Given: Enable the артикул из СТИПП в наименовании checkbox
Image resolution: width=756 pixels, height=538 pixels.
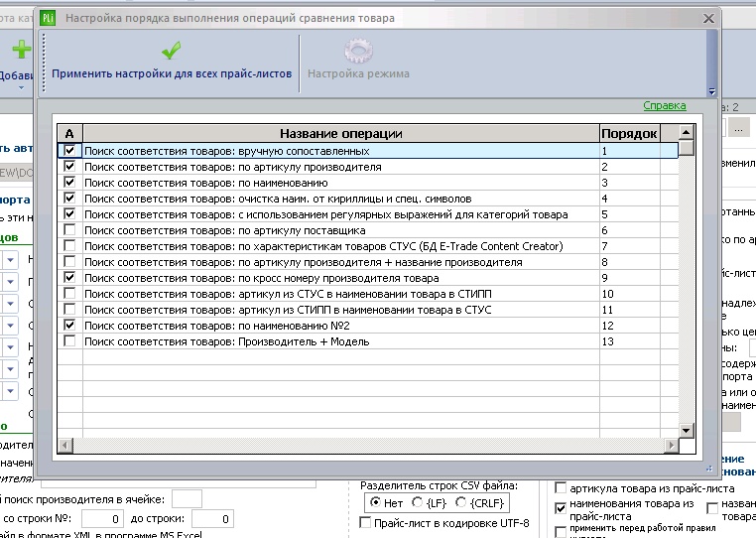Looking at the screenshot, I should pos(69,310).
